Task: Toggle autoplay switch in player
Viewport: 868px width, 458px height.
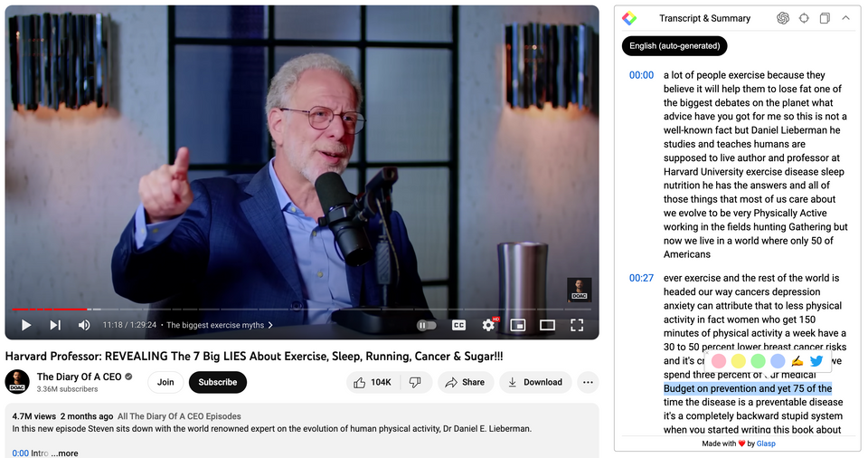Action: [426, 326]
